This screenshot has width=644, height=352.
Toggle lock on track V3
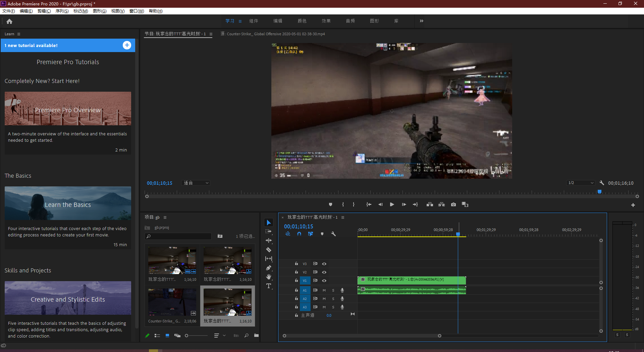(297, 264)
